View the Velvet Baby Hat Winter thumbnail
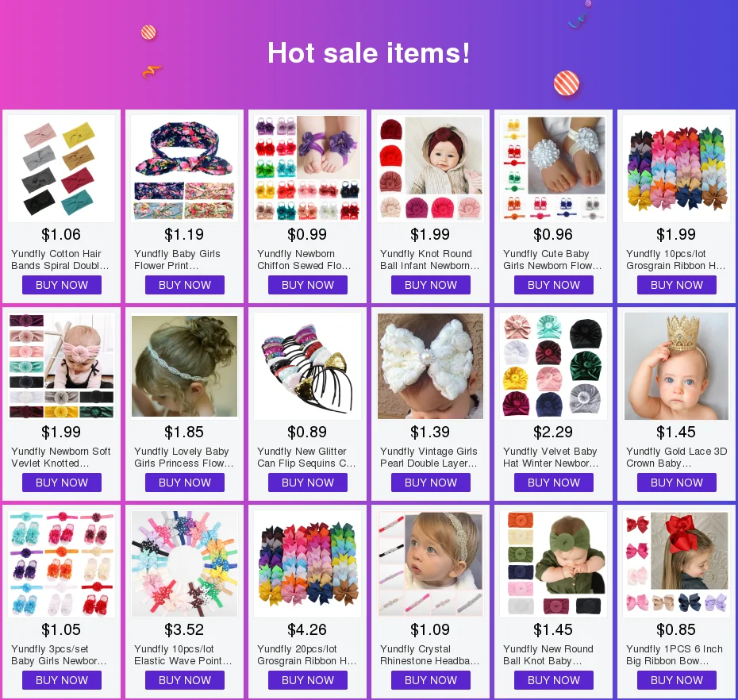This screenshot has width=738, height=700. (x=554, y=366)
